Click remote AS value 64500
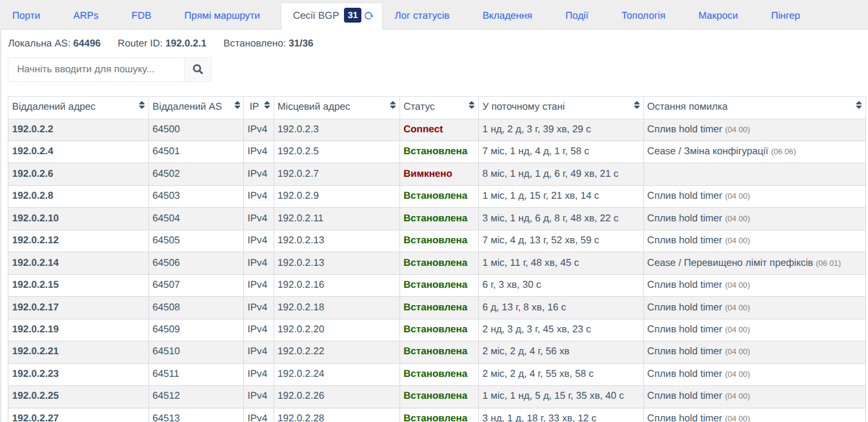This screenshot has height=422, width=868. (x=166, y=129)
